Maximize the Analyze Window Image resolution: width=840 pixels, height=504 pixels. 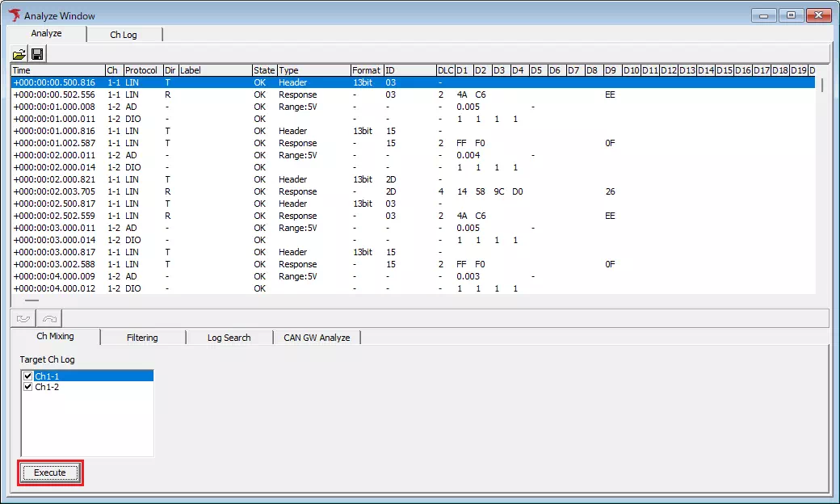[790, 15]
